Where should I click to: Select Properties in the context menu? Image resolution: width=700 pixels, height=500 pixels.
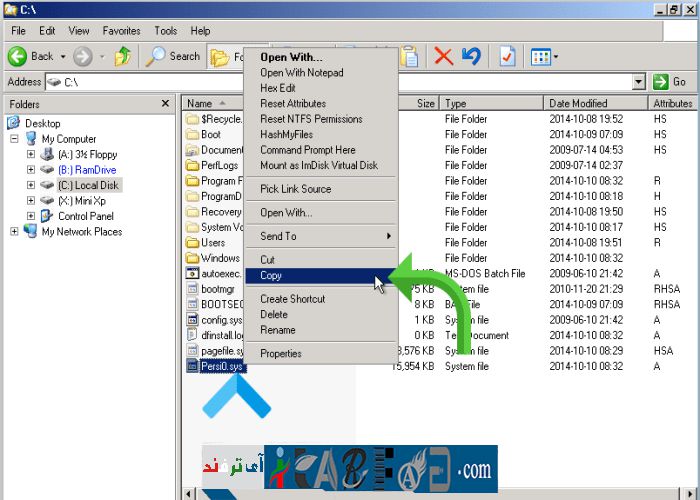click(281, 353)
